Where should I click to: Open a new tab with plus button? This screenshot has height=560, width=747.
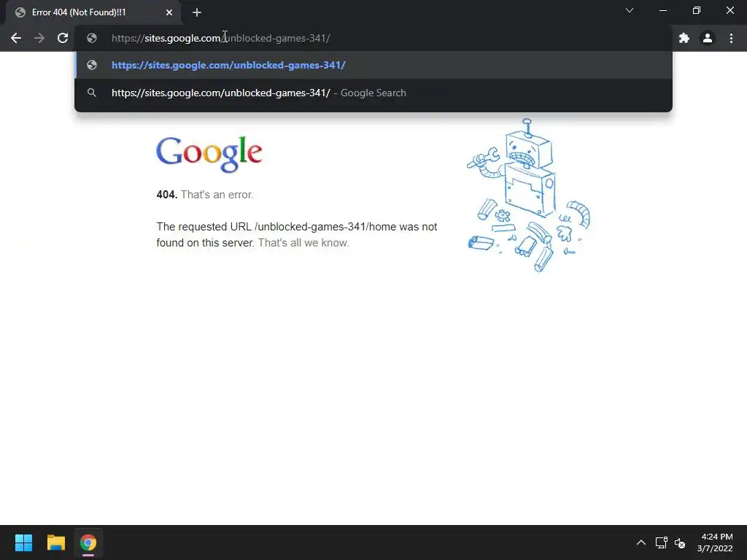click(197, 12)
